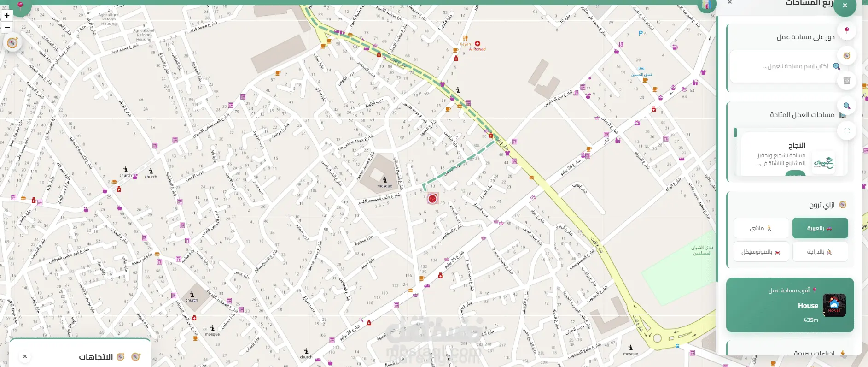Open the chart statistics round button
This screenshot has width=868, height=367.
pyautogui.click(x=707, y=5)
